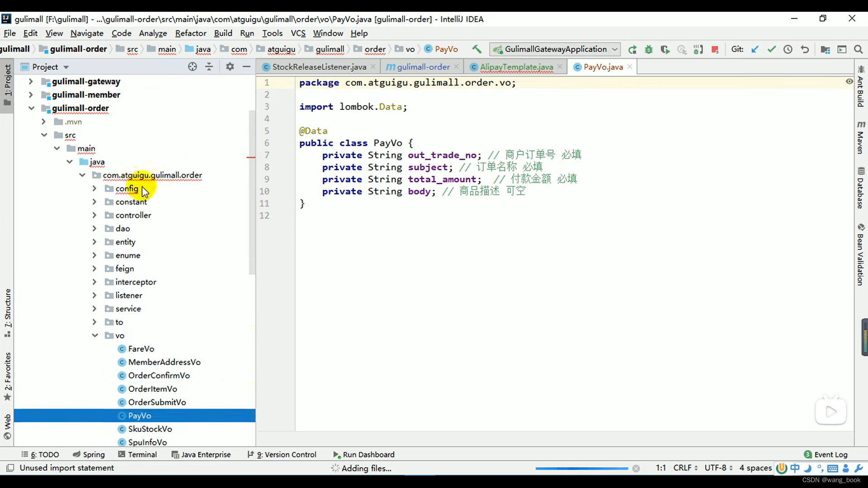
Task: Close the PayVo.java tab
Action: pyautogui.click(x=630, y=66)
